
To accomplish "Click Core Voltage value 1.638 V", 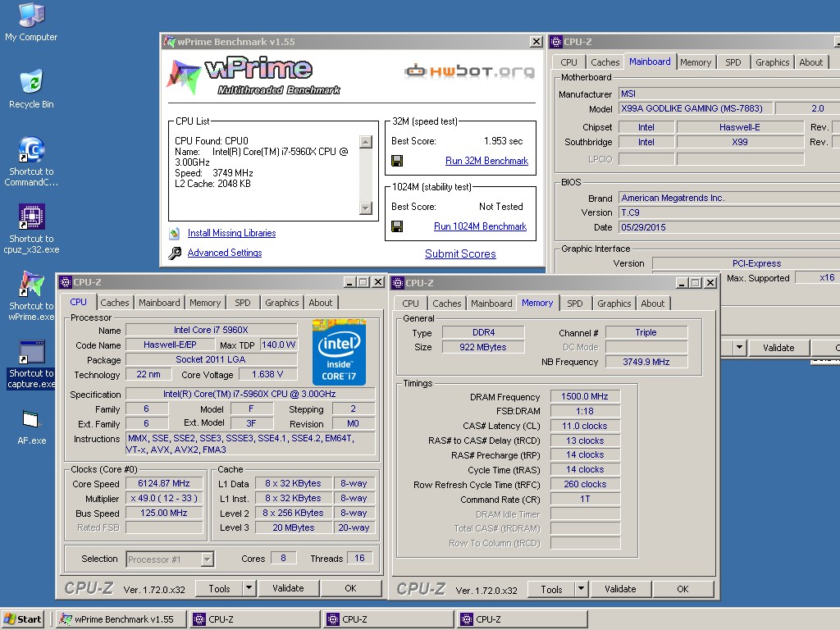I will point(267,374).
